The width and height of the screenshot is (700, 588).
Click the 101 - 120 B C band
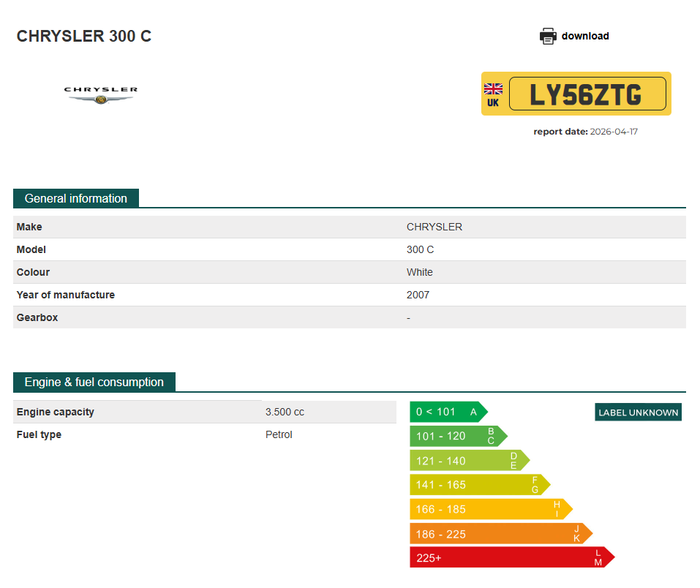pos(459,436)
